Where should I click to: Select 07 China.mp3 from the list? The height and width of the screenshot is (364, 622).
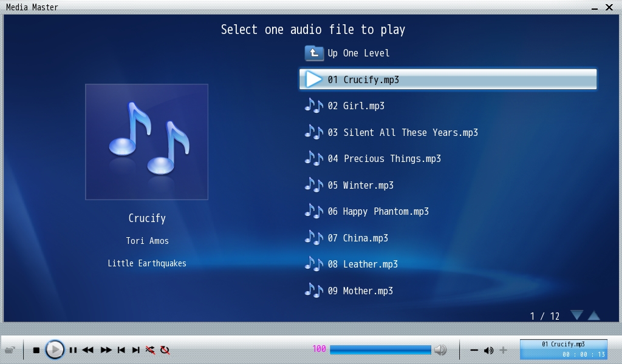[365, 238]
